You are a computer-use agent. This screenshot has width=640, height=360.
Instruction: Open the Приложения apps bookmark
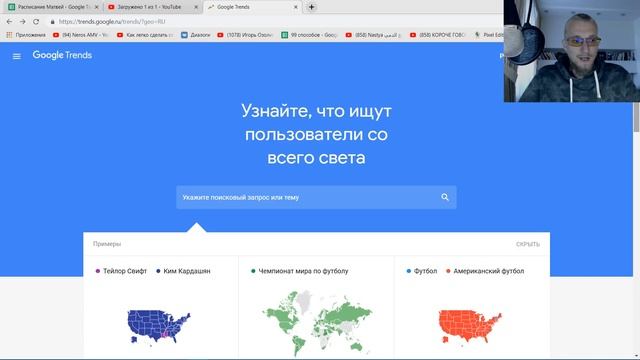coord(26,35)
